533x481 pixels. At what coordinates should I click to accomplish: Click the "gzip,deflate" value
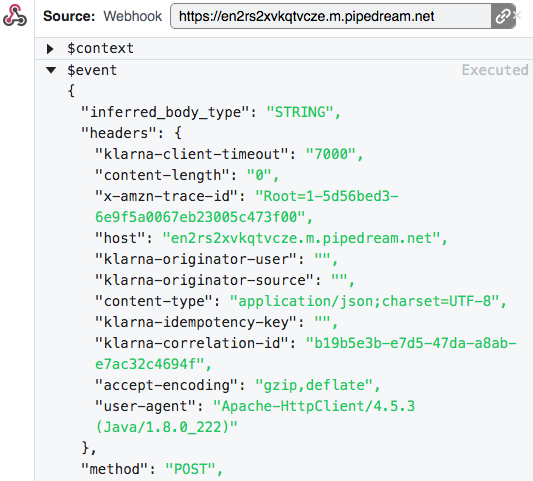pos(314,385)
